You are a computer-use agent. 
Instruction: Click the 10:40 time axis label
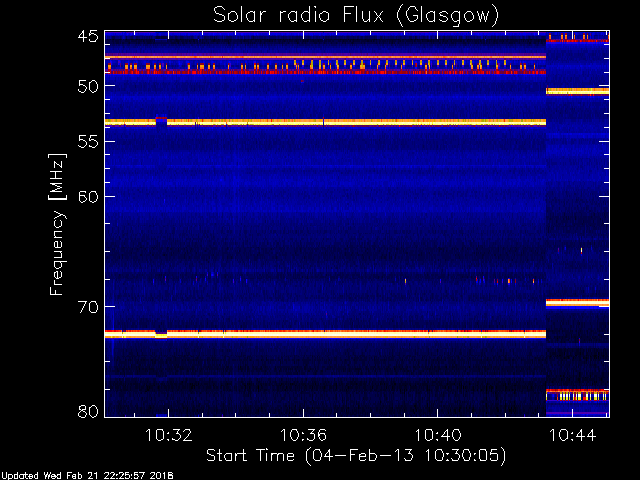coord(438,435)
